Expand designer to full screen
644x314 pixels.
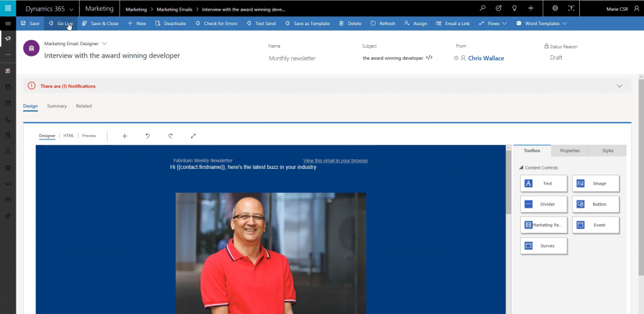tap(193, 136)
